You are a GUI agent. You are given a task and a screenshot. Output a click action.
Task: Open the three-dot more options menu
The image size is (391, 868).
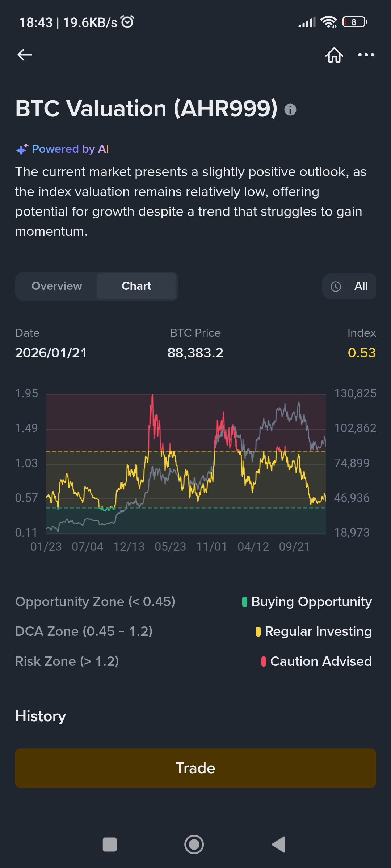click(x=366, y=55)
